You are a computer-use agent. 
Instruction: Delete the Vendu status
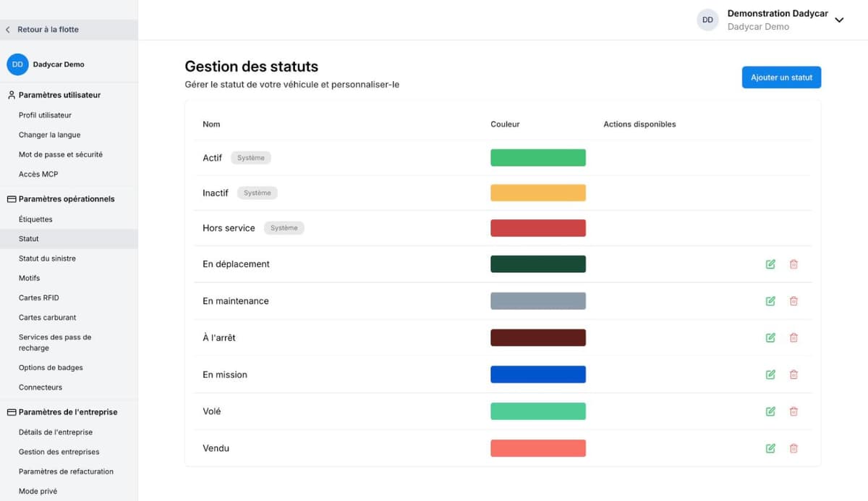point(793,448)
